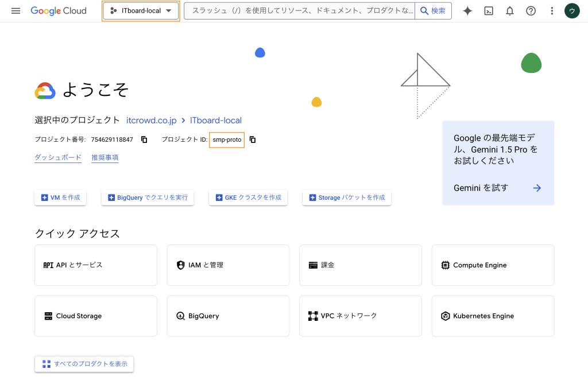Open the help question mark icon

click(531, 11)
